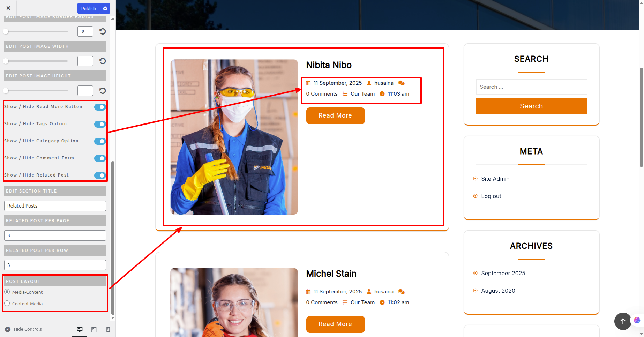Select Content-Media post layout
This screenshot has height=337, width=644.
coord(7,303)
